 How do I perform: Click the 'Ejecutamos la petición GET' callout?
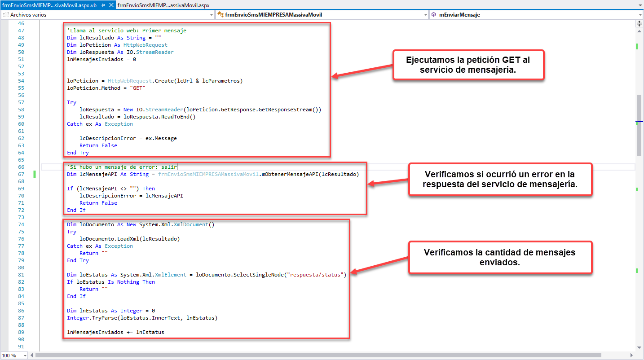468,65
